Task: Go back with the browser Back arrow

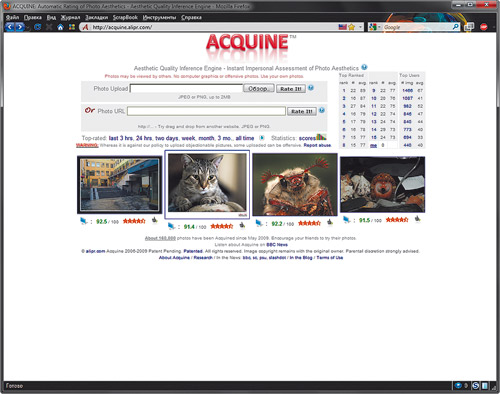Action: [10, 27]
